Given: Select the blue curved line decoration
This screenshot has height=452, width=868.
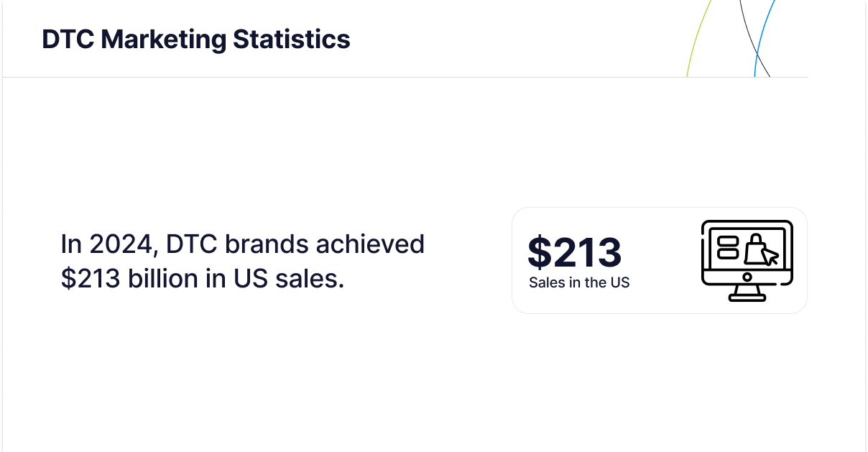Looking at the screenshot, I should (763, 36).
